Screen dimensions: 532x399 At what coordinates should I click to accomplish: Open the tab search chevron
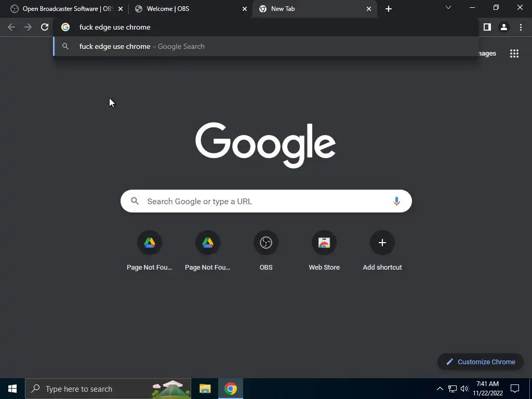click(448, 7)
